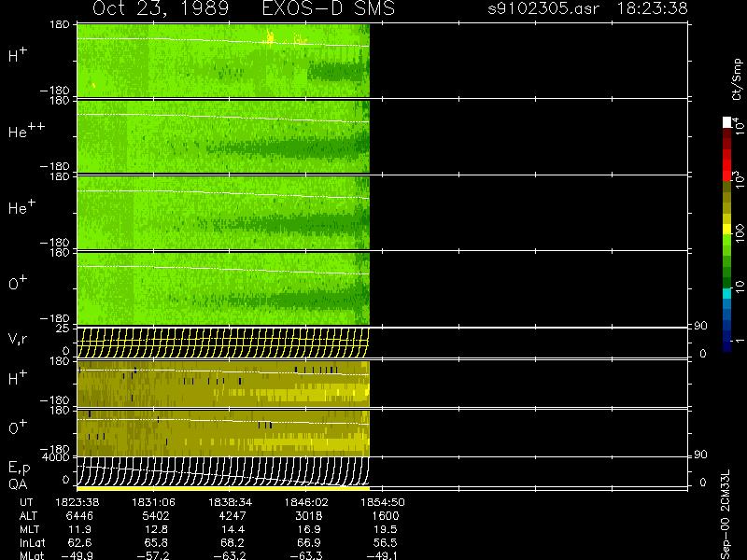The width and height of the screenshot is (747, 560).
Task: Click InLat value '66.9'
Action: [x=311, y=542]
